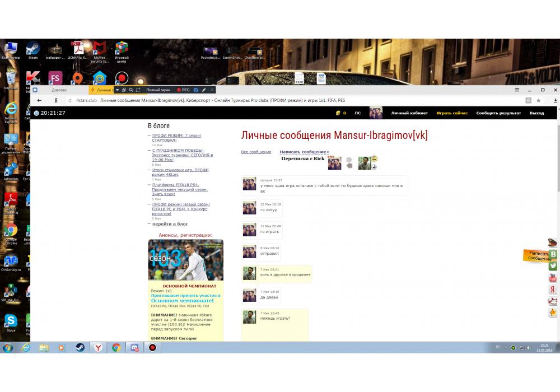Viewport: 560px width, 392px height.
Task: Click the recorder magnifier zoom icon
Action: [131, 90]
